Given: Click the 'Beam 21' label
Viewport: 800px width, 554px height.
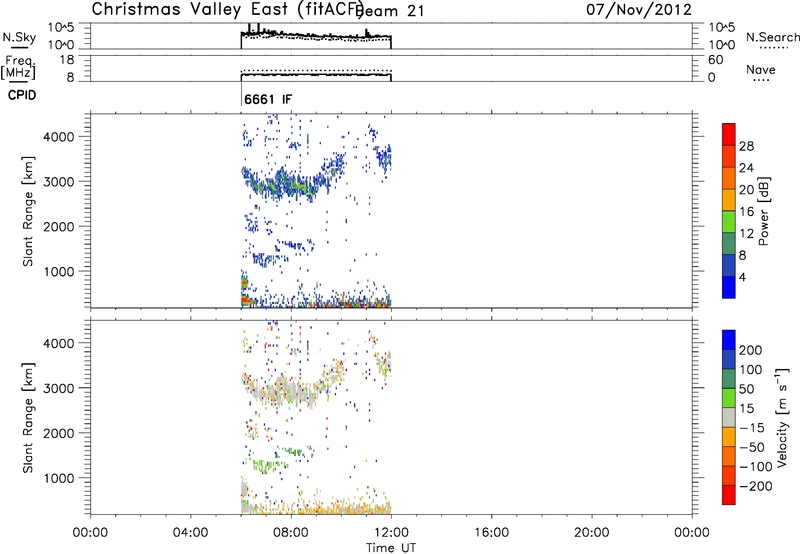Looking at the screenshot, I should (390, 11).
